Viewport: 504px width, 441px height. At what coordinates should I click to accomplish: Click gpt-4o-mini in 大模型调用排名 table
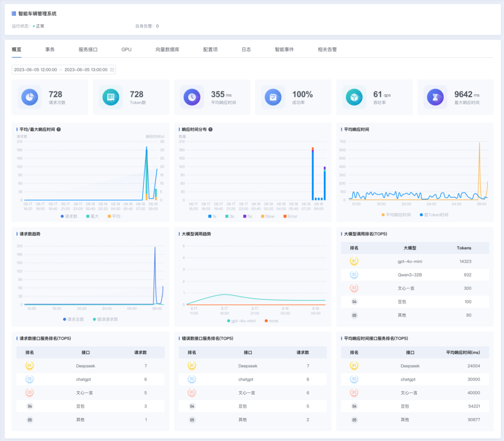[x=409, y=262]
